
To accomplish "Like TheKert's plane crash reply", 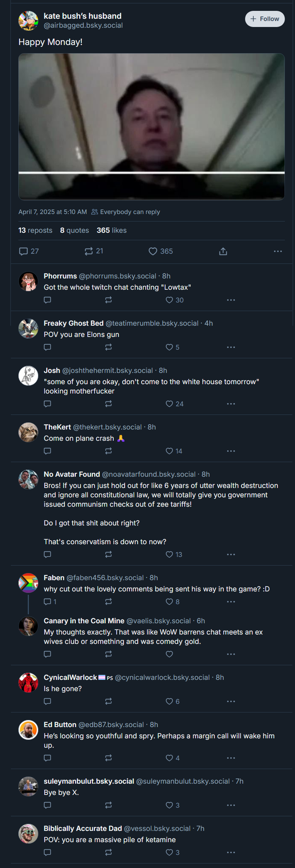I will coord(174,451).
